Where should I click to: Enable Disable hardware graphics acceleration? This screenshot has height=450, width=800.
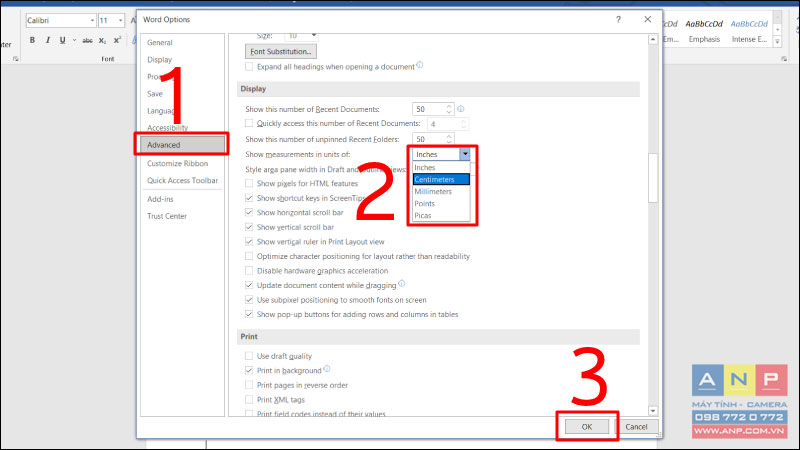(x=249, y=270)
